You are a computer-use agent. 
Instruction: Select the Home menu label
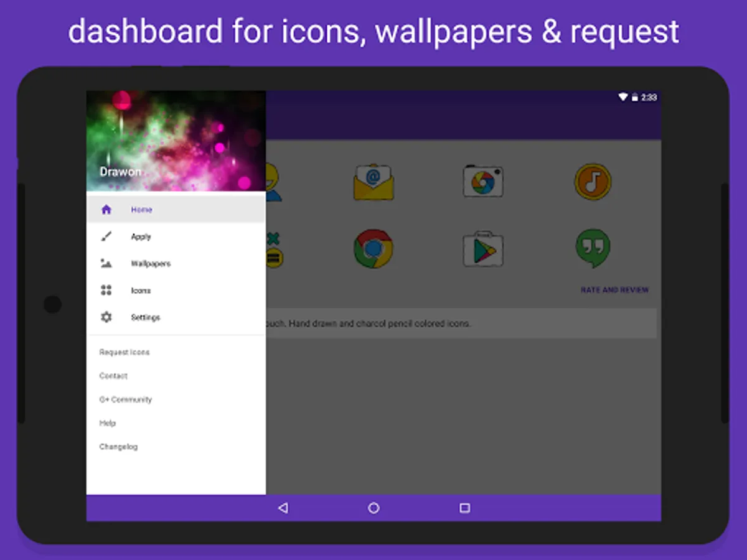(x=141, y=210)
